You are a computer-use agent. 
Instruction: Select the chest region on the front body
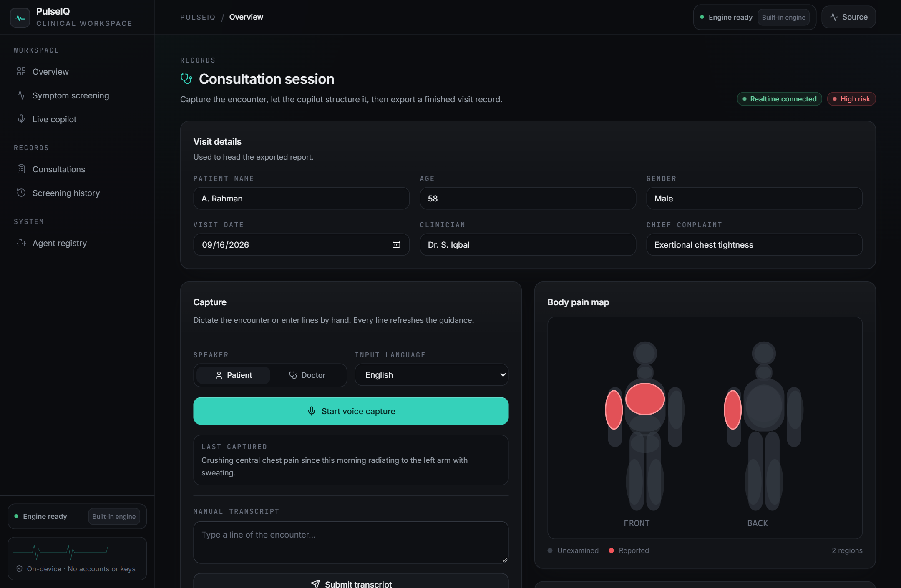pos(645,399)
